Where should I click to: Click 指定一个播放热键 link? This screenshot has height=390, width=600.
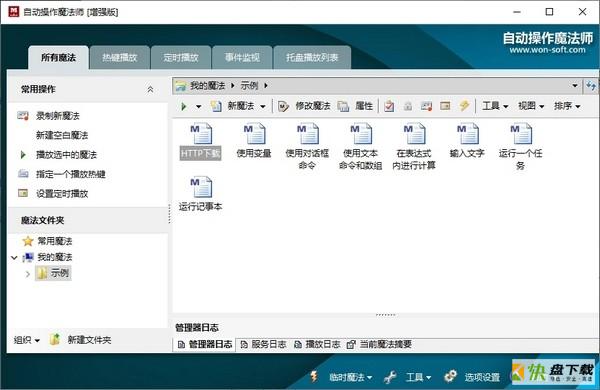71,174
